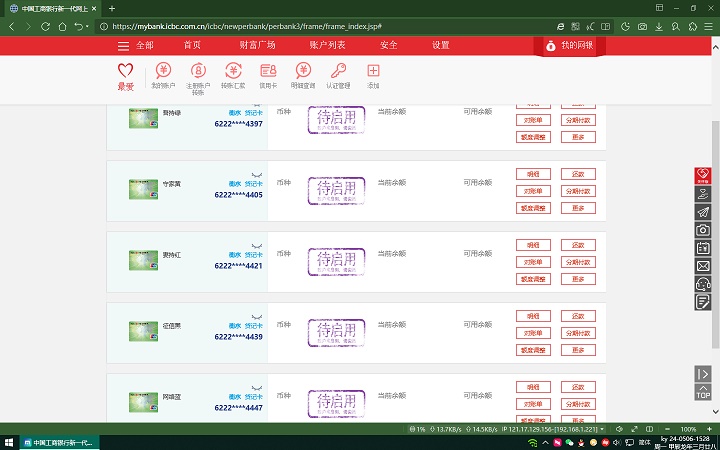Click the TOP back-to-top button
720x450 pixels.
702,393
